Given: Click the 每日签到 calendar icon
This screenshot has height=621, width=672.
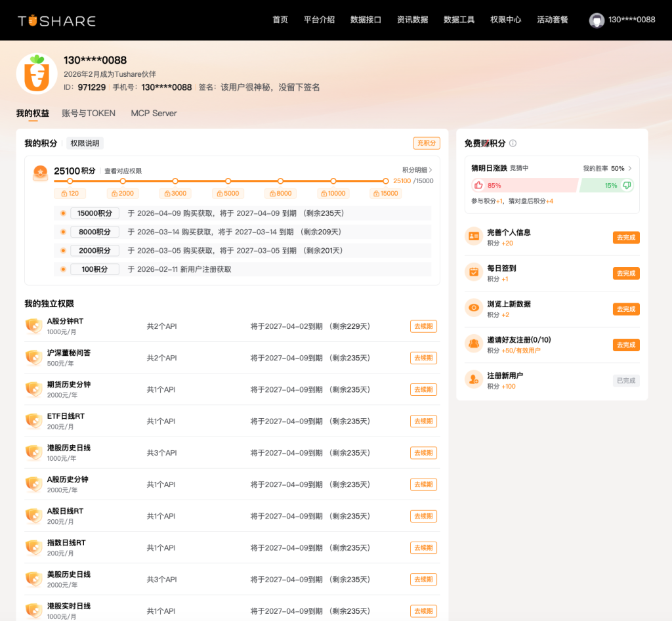Looking at the screenshot, I should [474, 272].
